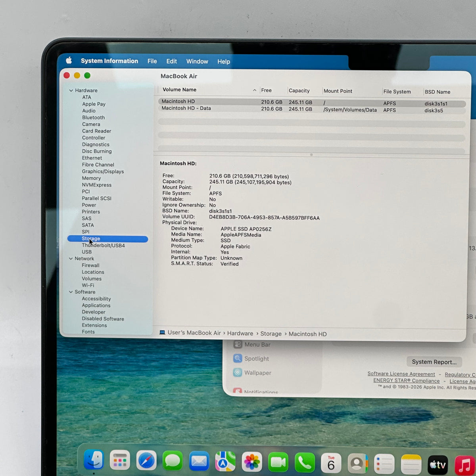Open Apple TV from the Dock
The width and height of the screenshot is (476, 476).
[x=438, y=464]
